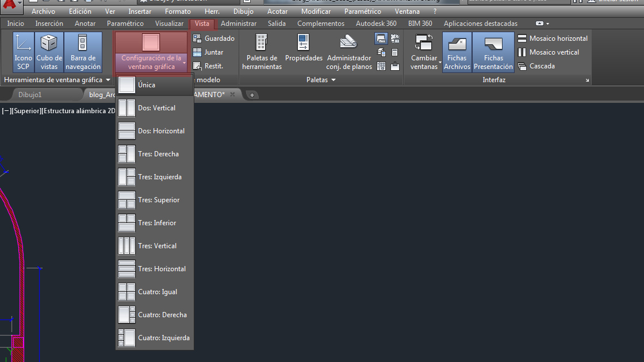Click Mosaico horizontal
The width and height of the screenshot is (644, 362).
[553, 38]
